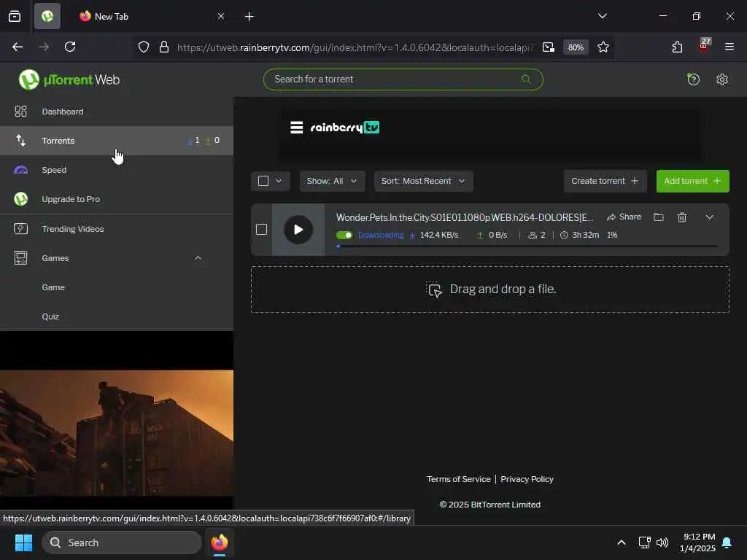Viewport: 747px width, 560px height.
Task: Click the Create torrent button
Action: click(605, 181)
